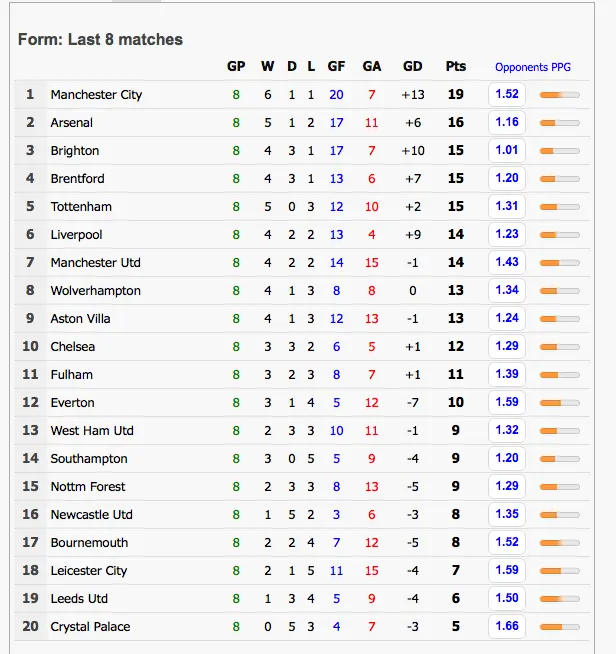Click the orange bar in Liverpool's row
This screenshot has width=616, height=654.
pyautogui.click(x=559, y=235)
